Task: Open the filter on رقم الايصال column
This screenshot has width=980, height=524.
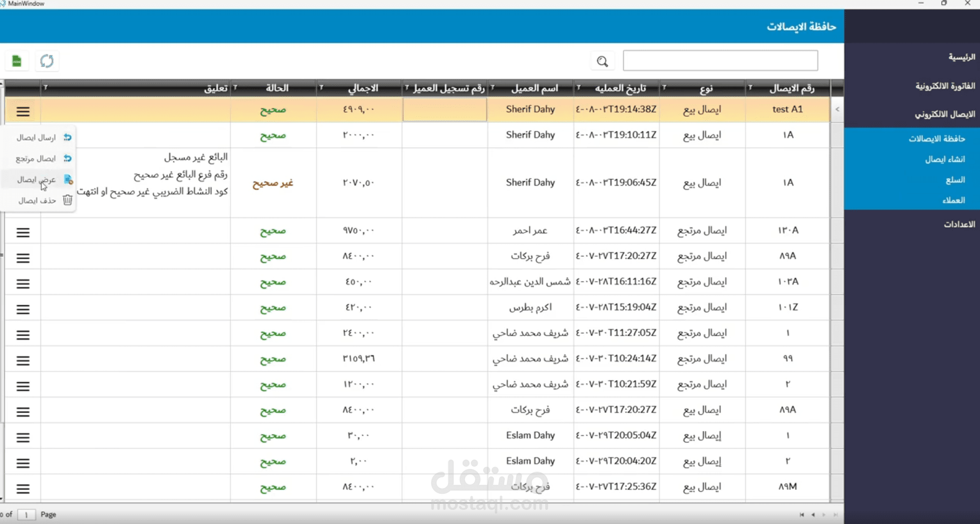Action: 751,88
